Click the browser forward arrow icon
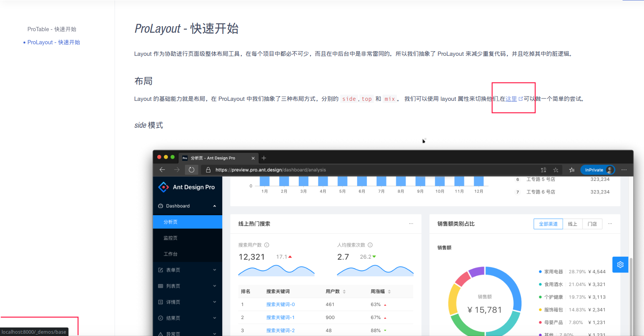 click(x=177, y=170)
